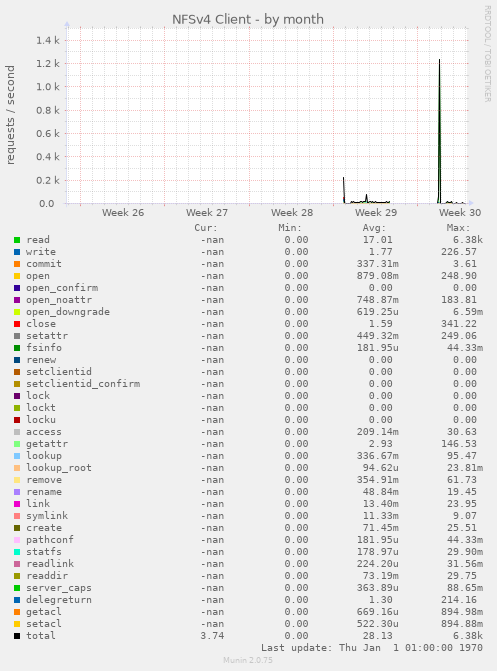
Task: Select the getattr legend label
Action: [47, 444]
